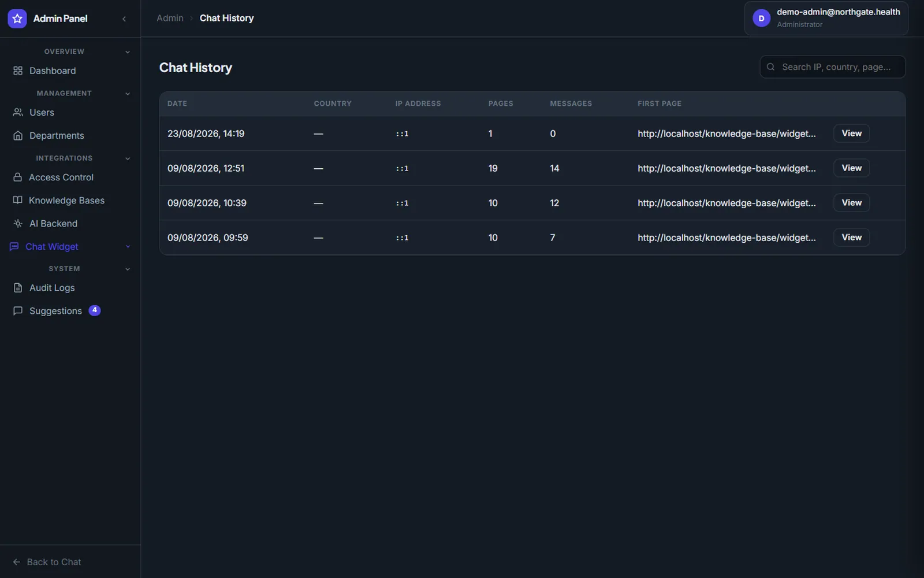Click the Users people icon
Screen dimensions: 924x578
click(18, 112)
